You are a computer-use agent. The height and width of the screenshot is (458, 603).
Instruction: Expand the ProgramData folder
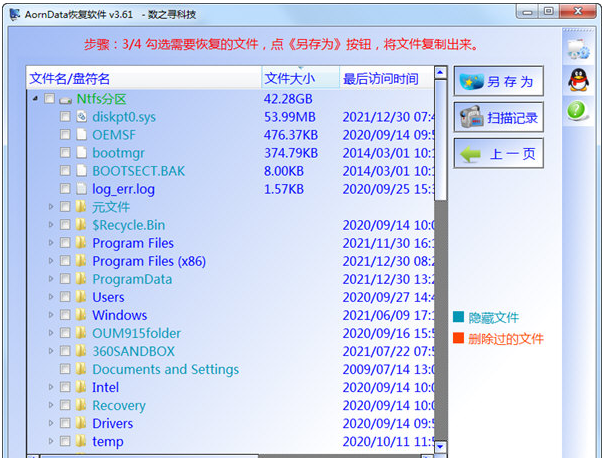pos(51,279)
